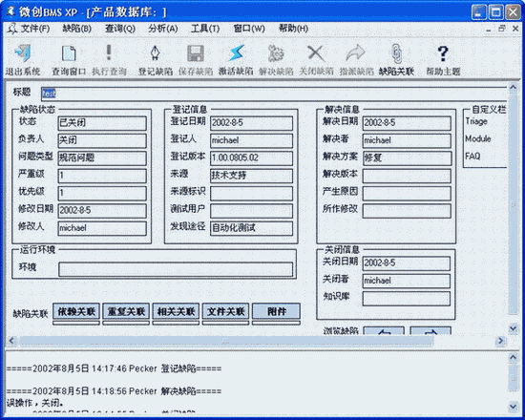Click the 保存缺陷 floppy disk icon
The image size is (525, 420).
click(x=196, y=53)
